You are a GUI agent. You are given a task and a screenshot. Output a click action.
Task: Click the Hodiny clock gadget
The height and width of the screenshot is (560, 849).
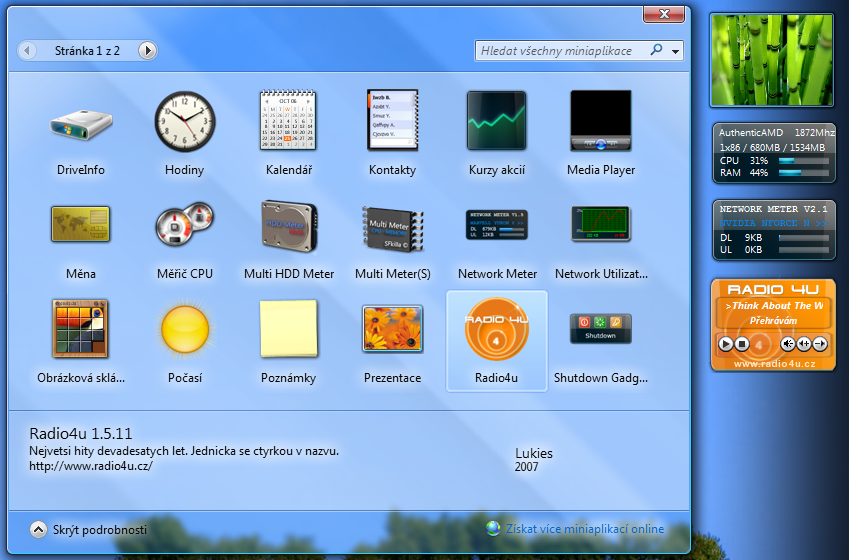[184, 122]
